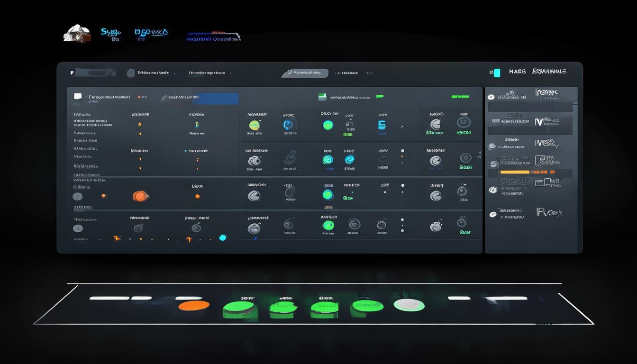Image resolution: width=637 pixels, height=364 pixels.
Task: Select the cyan striped stack icon
Action: click(x=382, y=125)
